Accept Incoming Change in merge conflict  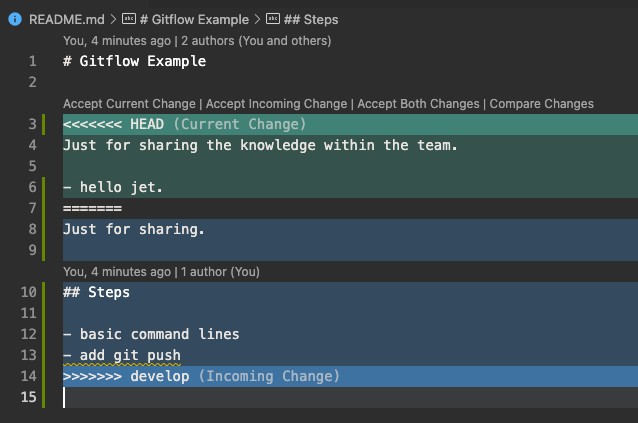click(x=277, y=104)
